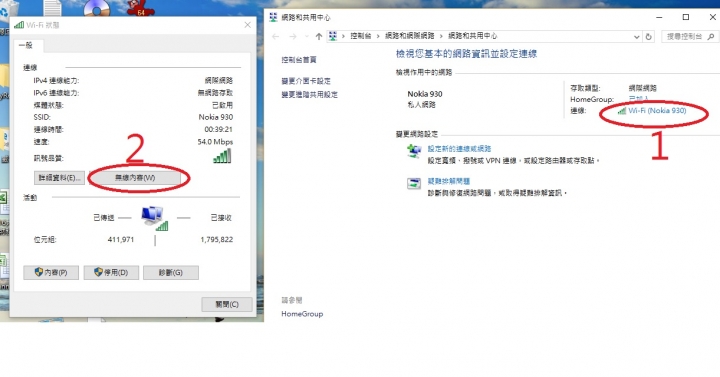Click the HomeGroup 已加入 status link
Image resolution: width=720 pixels, height=377 pixels.
(638, 99)
